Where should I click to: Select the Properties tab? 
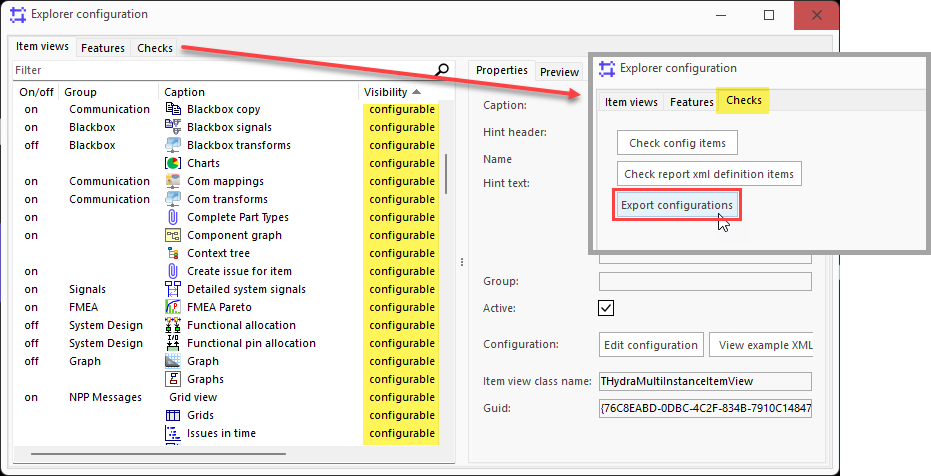pos(502,70)
